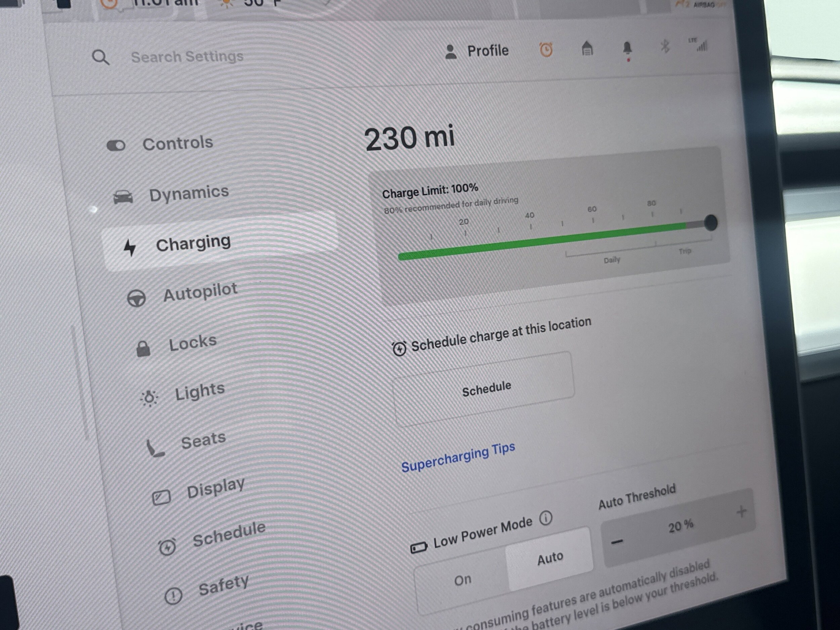
Task: Open the HomeLink garage icon
Action: 587,49
